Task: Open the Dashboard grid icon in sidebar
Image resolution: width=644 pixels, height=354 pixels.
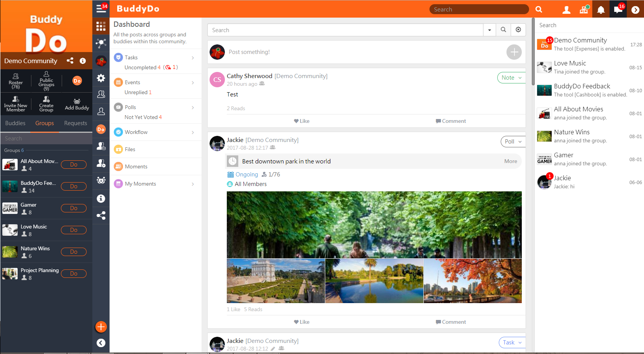Action: 101,26
